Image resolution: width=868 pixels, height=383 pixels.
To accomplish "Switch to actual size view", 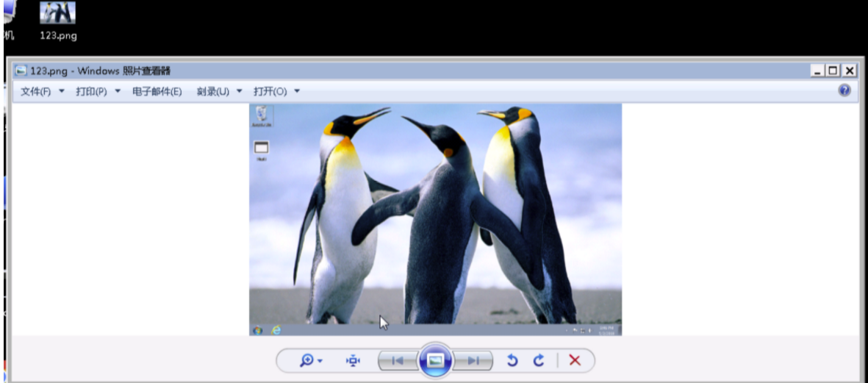I will 354,361.
